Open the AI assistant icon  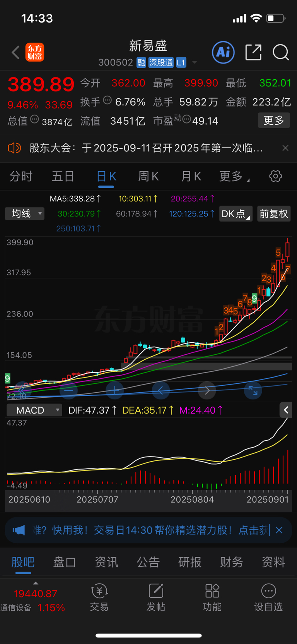click(223, 52)
